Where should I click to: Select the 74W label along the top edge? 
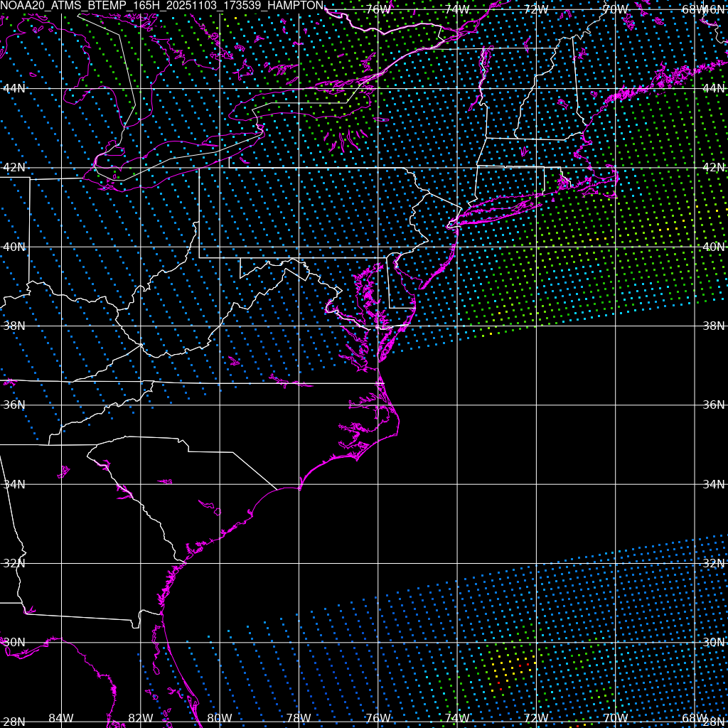click(456, 9)
